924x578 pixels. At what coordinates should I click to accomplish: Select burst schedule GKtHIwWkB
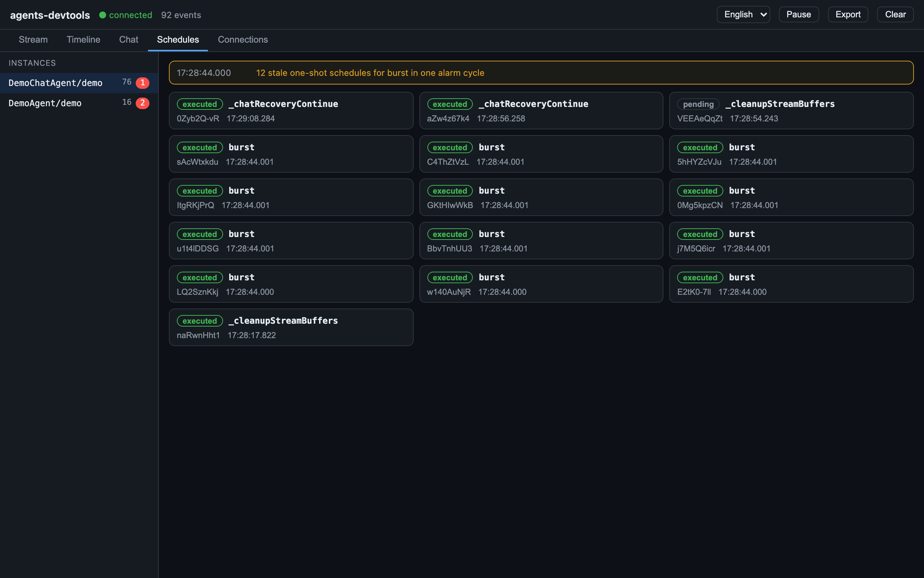click(541, 197)
